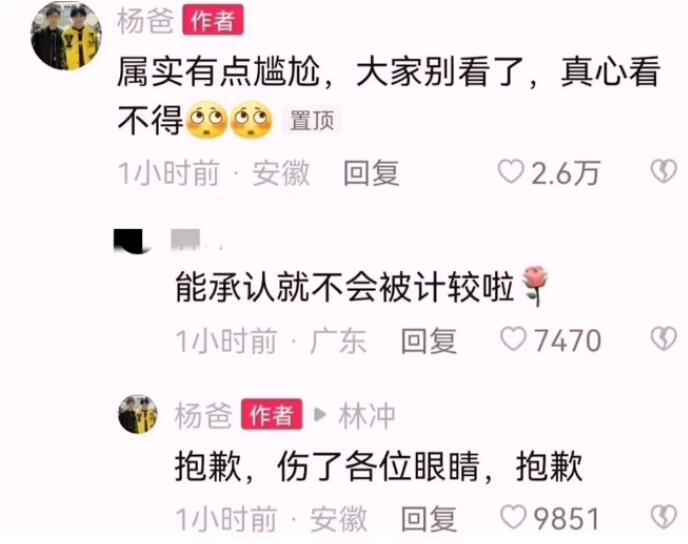
Task: Tap the 作者 badge in the bottom reply
Action: (x=272, y=414)
